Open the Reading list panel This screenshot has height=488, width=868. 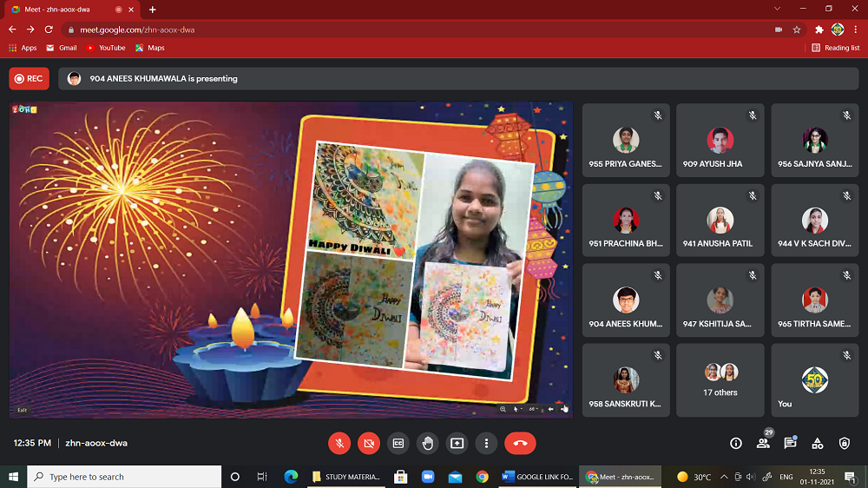coord(836,48)
